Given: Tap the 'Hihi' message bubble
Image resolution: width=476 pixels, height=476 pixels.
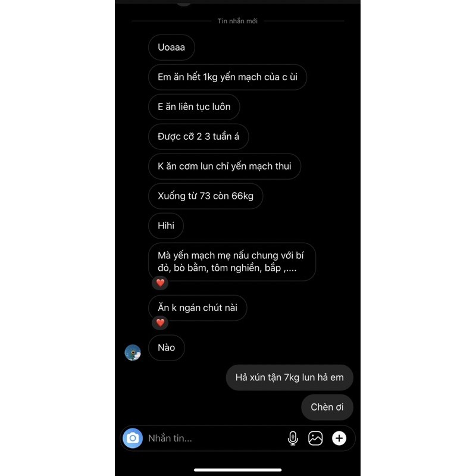Looking at the screenshot, I should tap(166, 226).
